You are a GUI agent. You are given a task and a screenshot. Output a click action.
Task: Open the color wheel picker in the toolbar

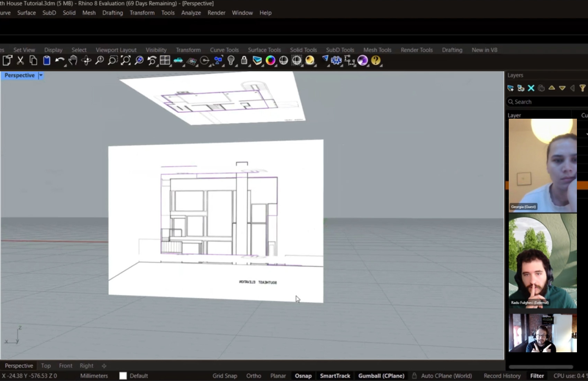[270, 61]
